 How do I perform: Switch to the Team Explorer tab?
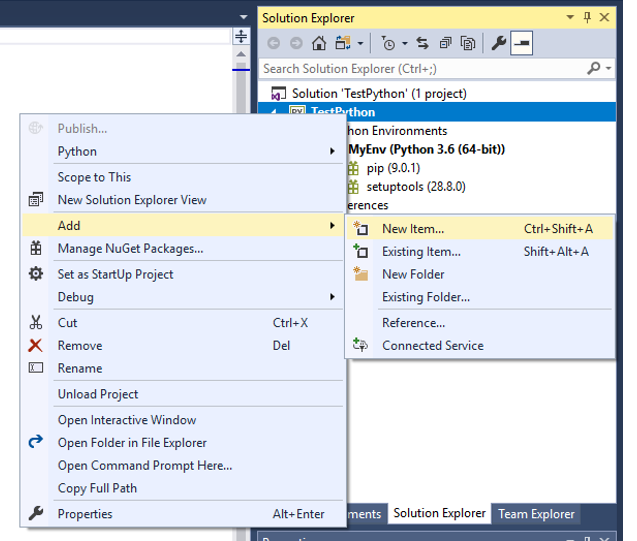[536, 514]
